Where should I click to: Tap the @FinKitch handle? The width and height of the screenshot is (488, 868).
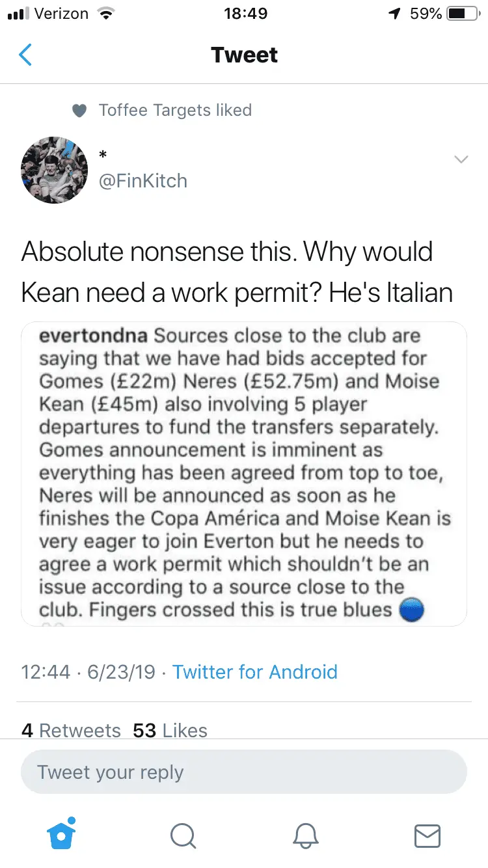[142, 180]
